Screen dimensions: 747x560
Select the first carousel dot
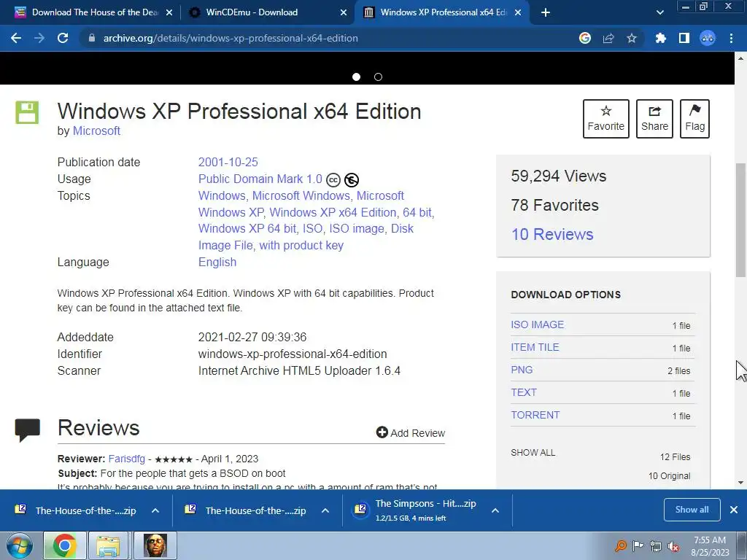(x=356, y=77)
